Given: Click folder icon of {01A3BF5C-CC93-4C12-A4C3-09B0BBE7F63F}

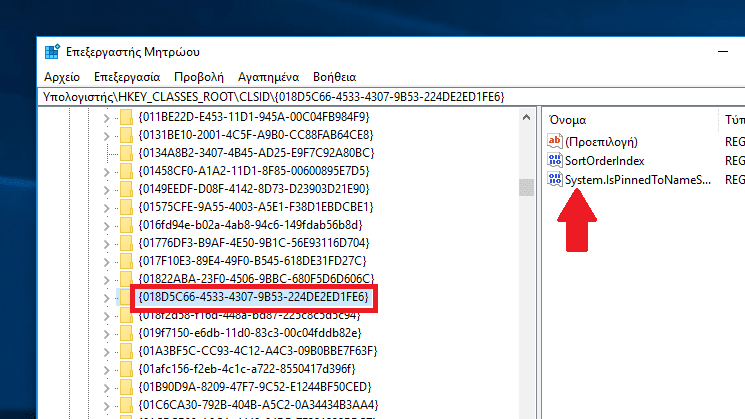Looking at the screenshot, I should (126, 351).
